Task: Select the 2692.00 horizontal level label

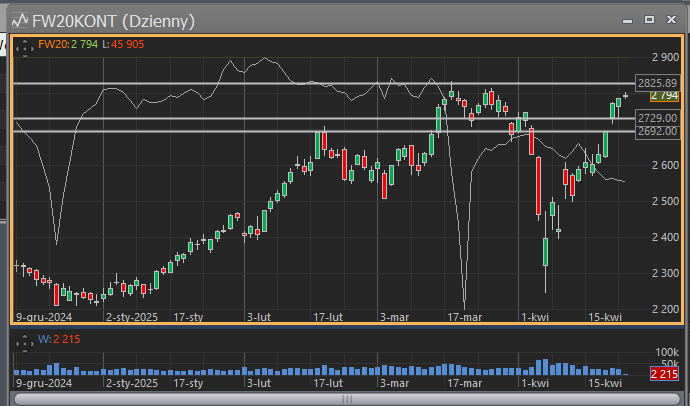Action: (x=657, y=132)
